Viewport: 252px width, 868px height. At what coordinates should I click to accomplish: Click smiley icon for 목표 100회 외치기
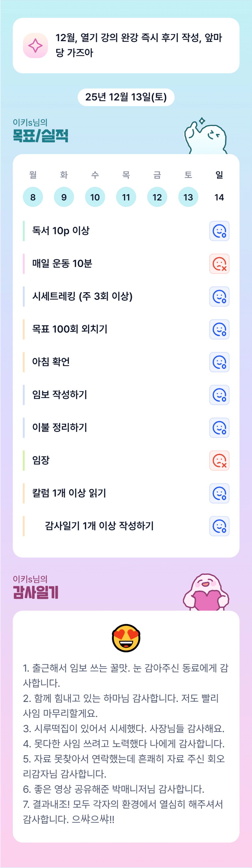point(219,329)
